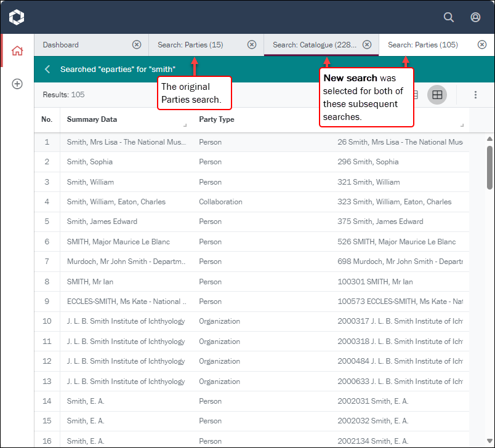Image resolution: width=495 pixels, height=448 pixels.
Task: Click the back arrow beside the search text
Action: pos(47,70)
